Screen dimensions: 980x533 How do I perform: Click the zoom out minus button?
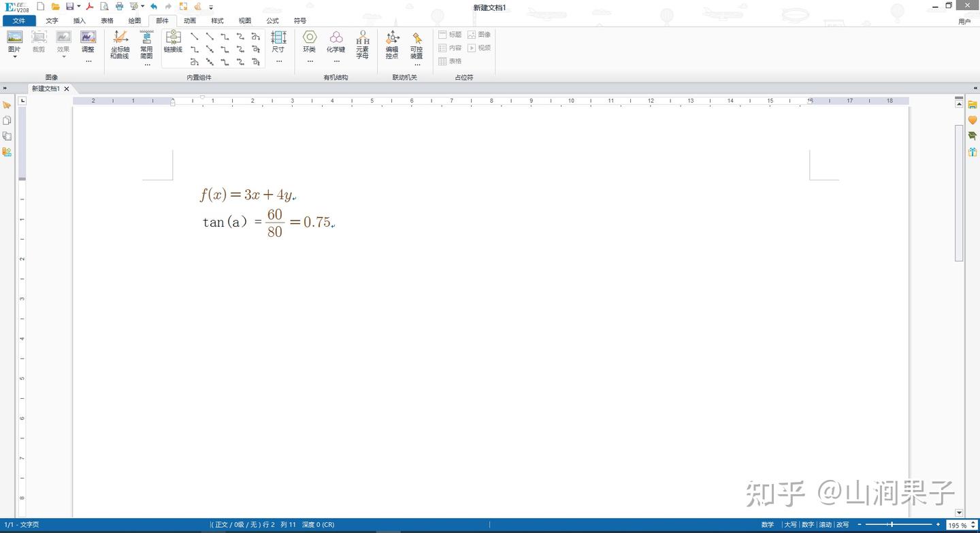(860, 524)
